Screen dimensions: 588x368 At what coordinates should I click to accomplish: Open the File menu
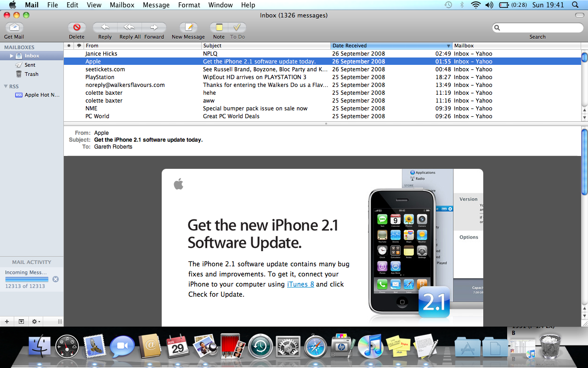coord(52,5)
